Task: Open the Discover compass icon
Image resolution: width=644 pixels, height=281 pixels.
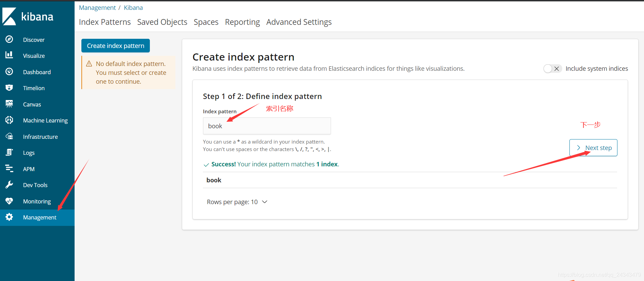Action: [x=9, y=39]
